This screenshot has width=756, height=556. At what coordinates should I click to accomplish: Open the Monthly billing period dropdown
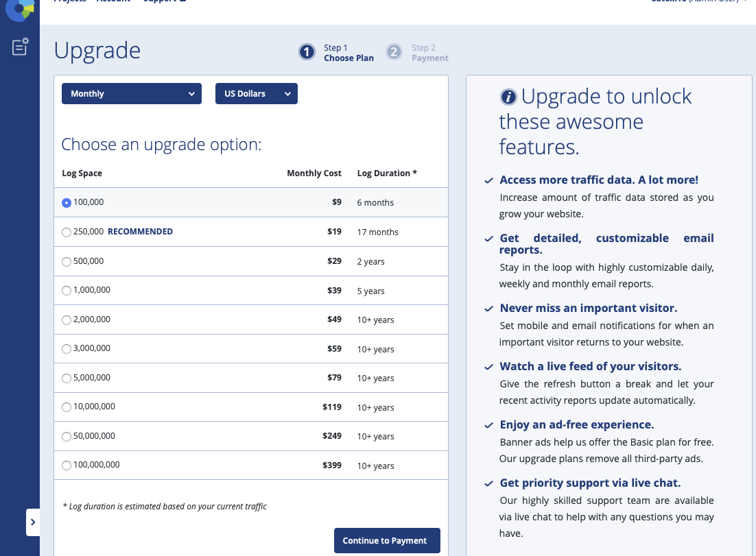[132, 94]
